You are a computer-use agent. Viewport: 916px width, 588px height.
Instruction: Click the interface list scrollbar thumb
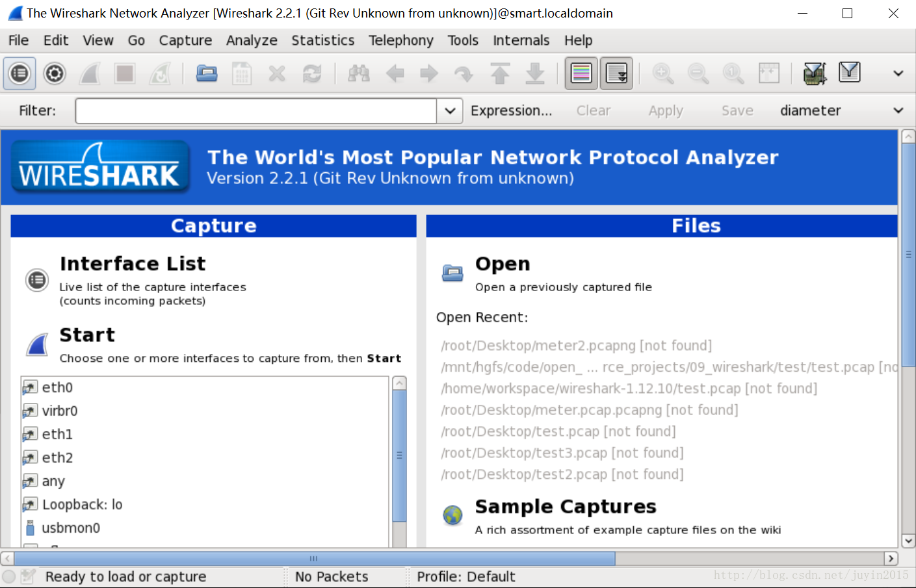tap(400, 455)
